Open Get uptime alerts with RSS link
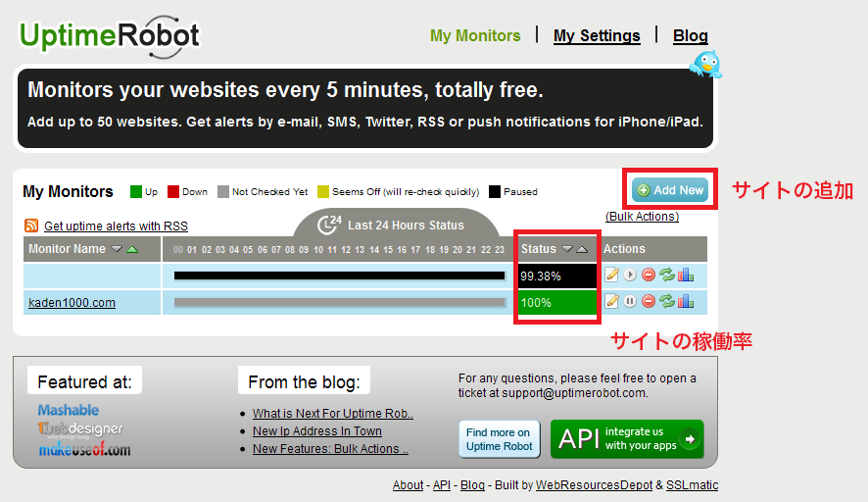Image resolution: width=868 pixels, height=502 pixels. pos(116,226)
